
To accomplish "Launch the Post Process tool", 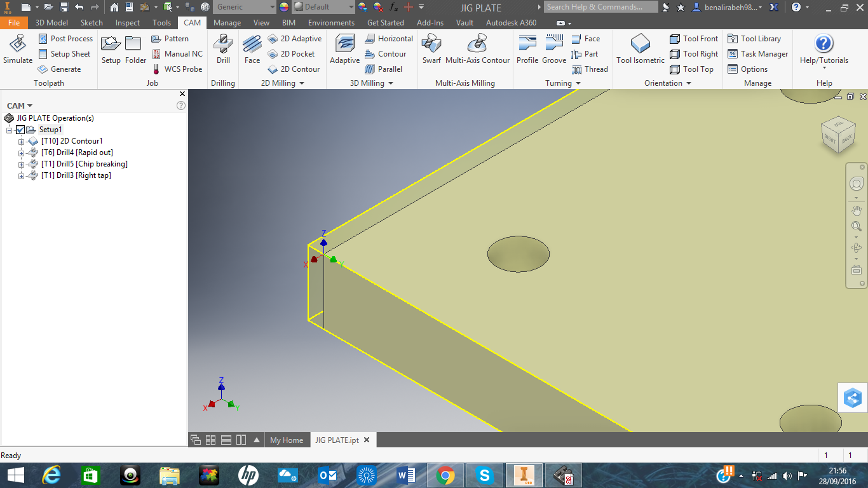I will pyautogui.click(x=65, y=38).
